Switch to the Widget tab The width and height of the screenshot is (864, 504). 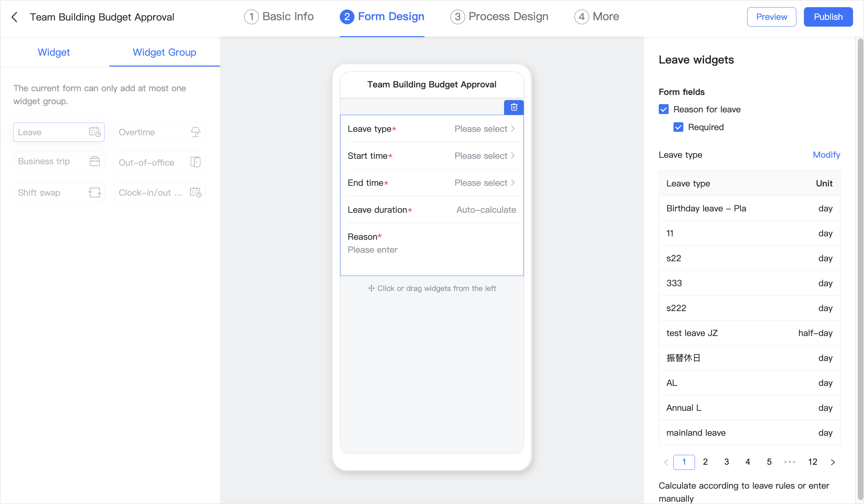coord(54,52)
